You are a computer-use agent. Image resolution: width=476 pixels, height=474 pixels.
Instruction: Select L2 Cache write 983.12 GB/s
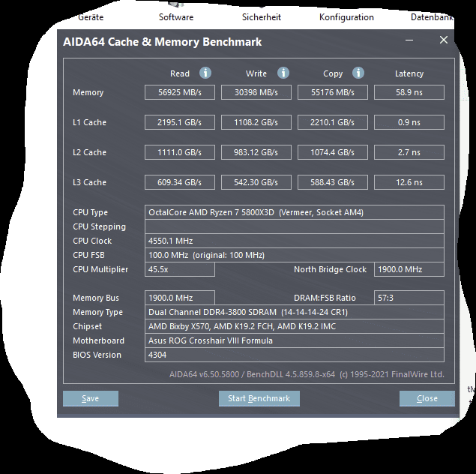click(256, 152)
